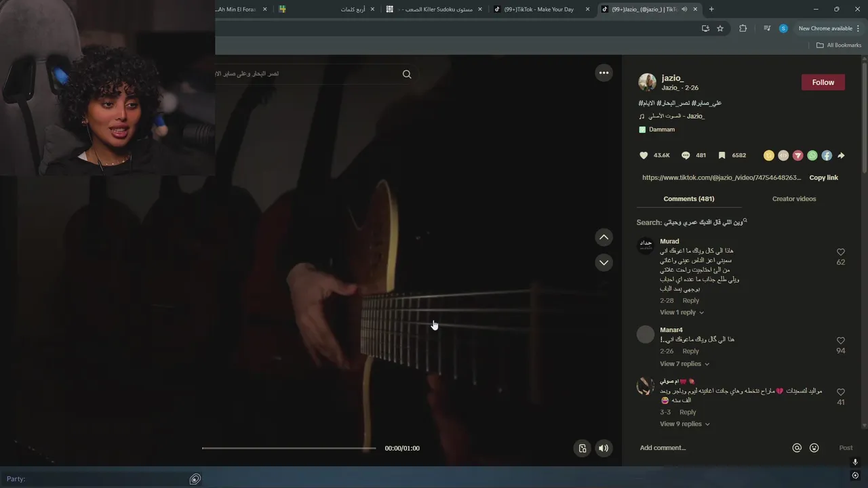Like the third comment with 41 likes
Image resolution: width=868 pixels, height=488 pixels.
pos(841,392)
